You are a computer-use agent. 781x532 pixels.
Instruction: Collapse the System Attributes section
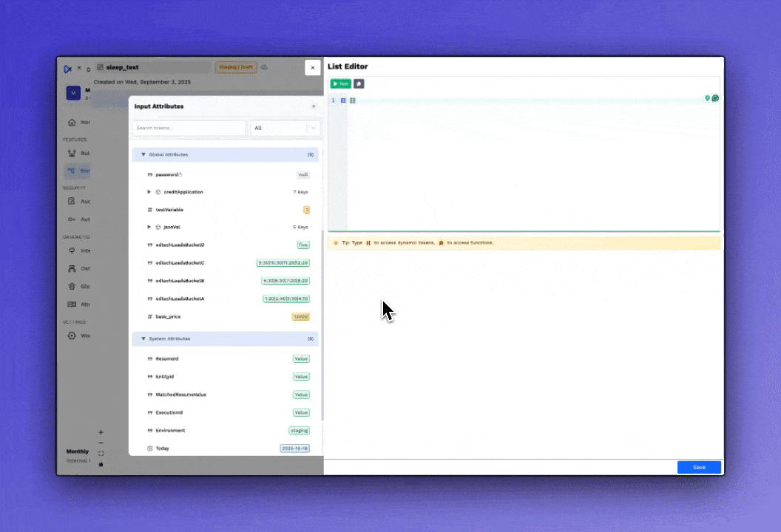tap(143, 339)
